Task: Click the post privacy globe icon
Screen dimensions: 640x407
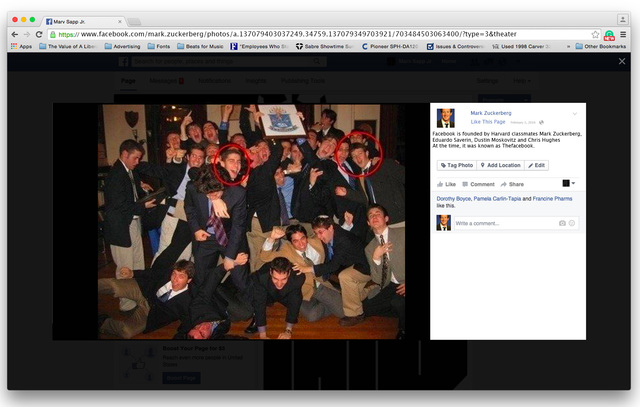Action: pyautogui.click(x=541, y=122)
